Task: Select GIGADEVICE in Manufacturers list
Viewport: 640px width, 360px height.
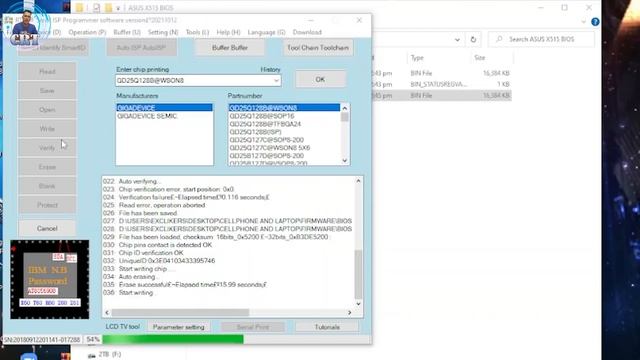Action: point(164,108)
